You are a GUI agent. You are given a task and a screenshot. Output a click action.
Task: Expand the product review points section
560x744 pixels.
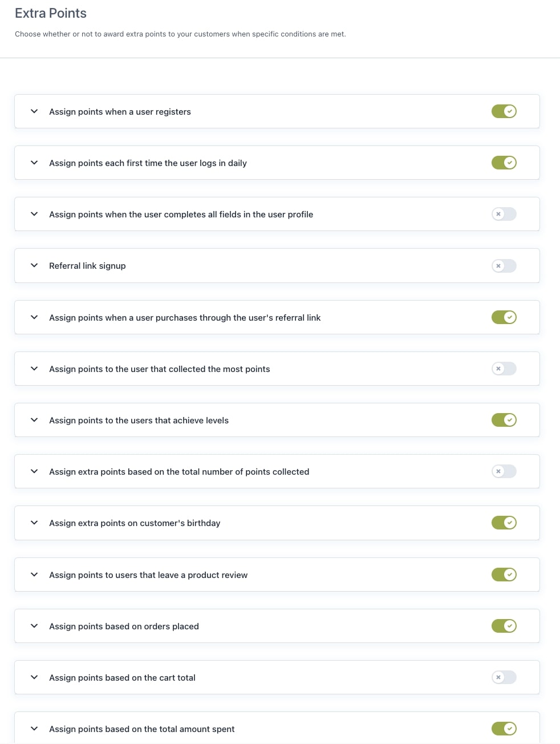pos(34,575)
